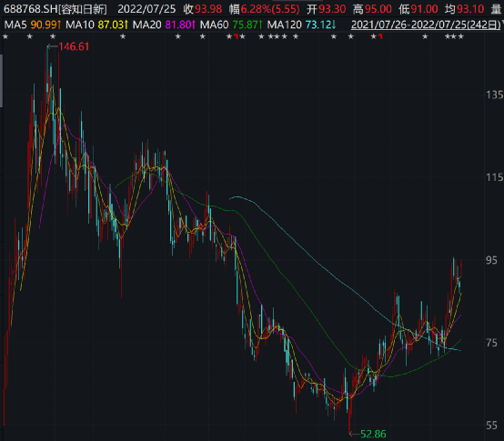The width and height of the screenshot is (504, 441).
Task: Click the 115 price axis label
Action: click(494, 177)
